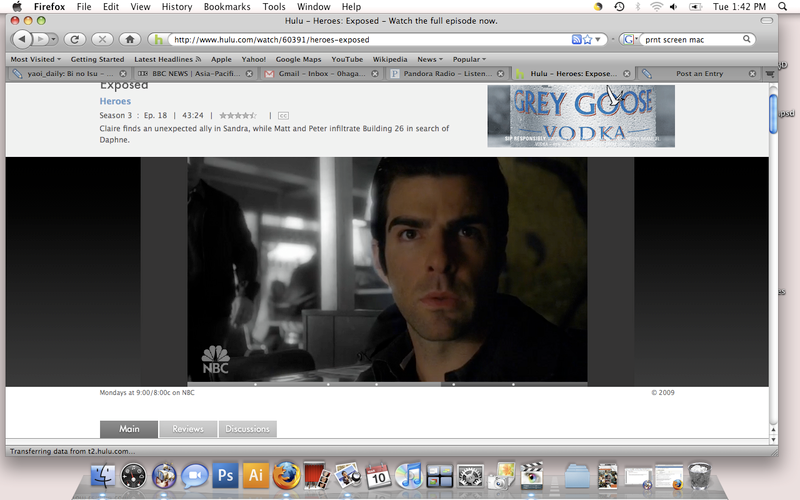Switch to the Pandora Radio tab

pos(447,73)
